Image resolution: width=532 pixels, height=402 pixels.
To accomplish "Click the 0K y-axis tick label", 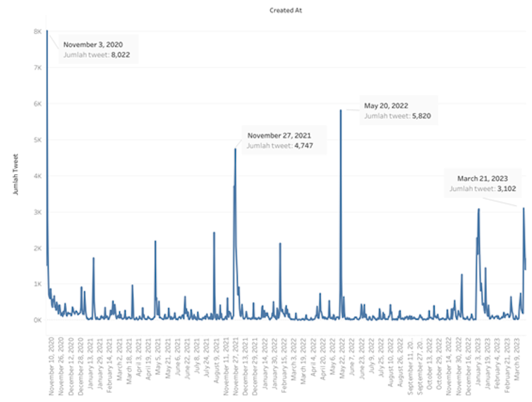I will pyautogui.click(x=37, y=319).
